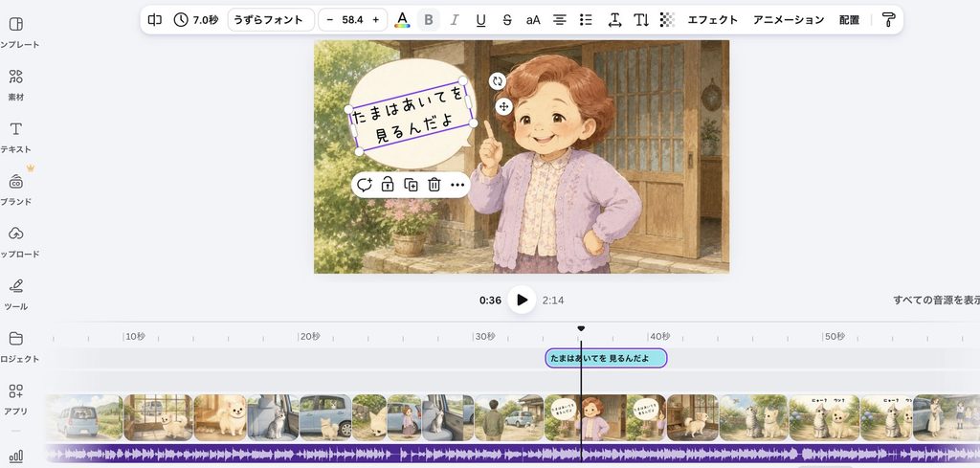Open the アニメーション menu

click(x=789, y=20)
